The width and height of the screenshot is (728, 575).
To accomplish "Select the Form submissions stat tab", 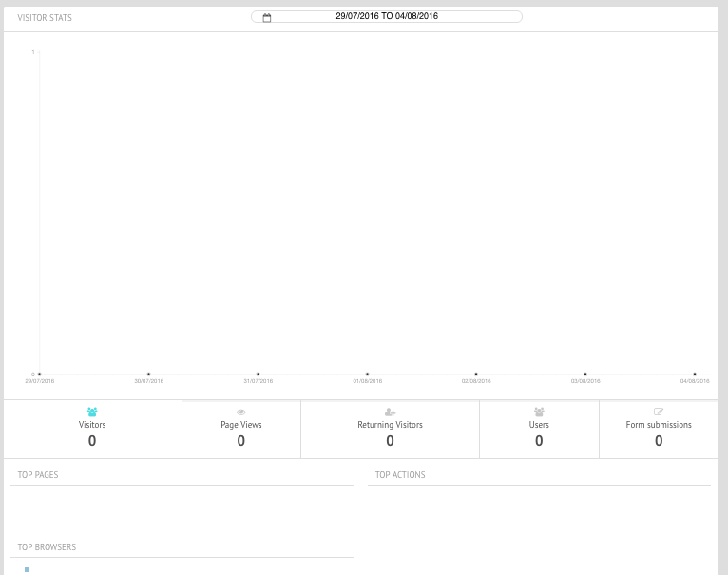I will coord(659,430).
